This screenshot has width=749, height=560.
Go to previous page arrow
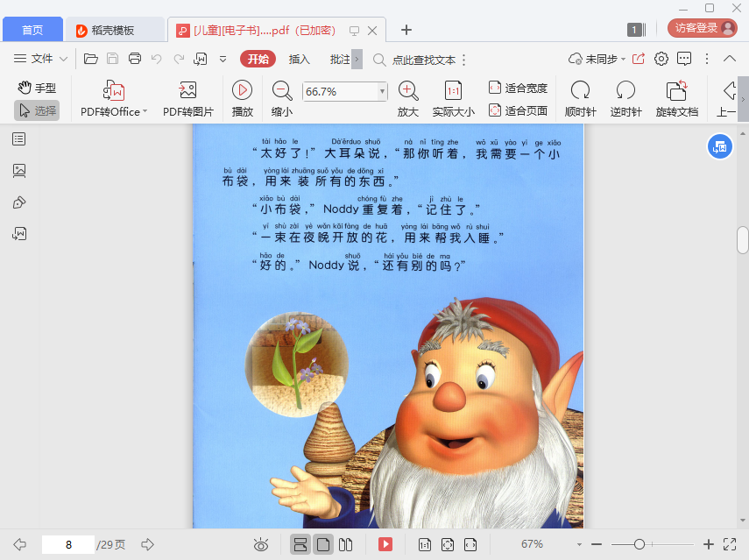(20, 544)
